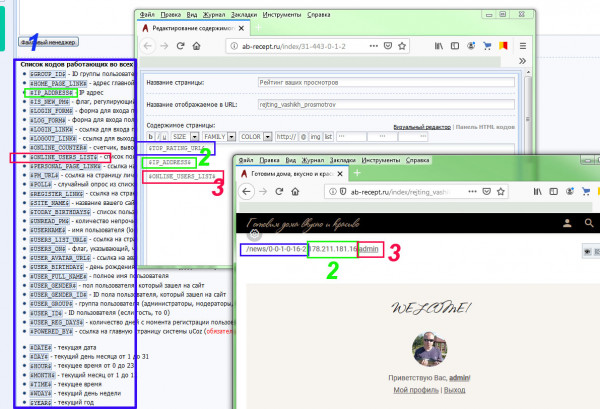Screen dimensions: 600x409
Task: Toggle bold 'b' formatting button
Action: (150, 137)
